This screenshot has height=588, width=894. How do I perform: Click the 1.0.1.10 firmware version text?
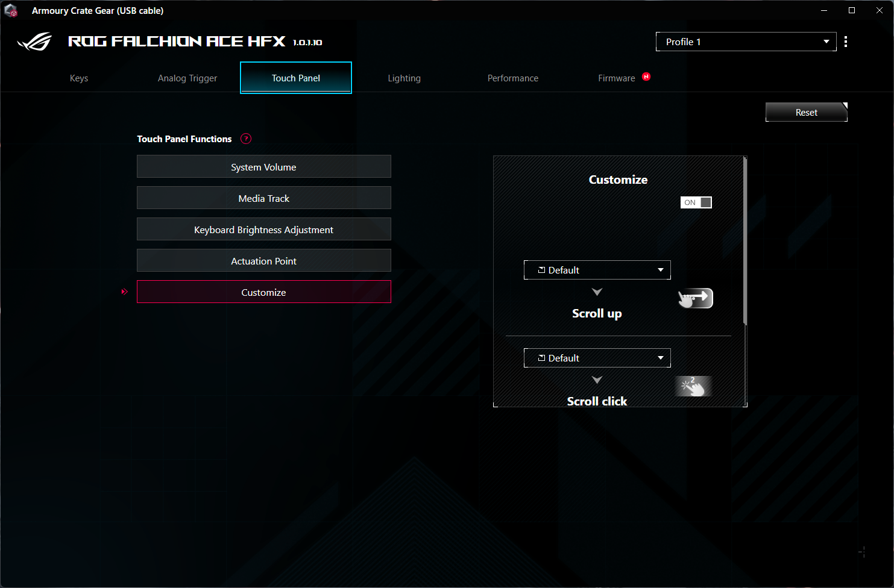307,42
